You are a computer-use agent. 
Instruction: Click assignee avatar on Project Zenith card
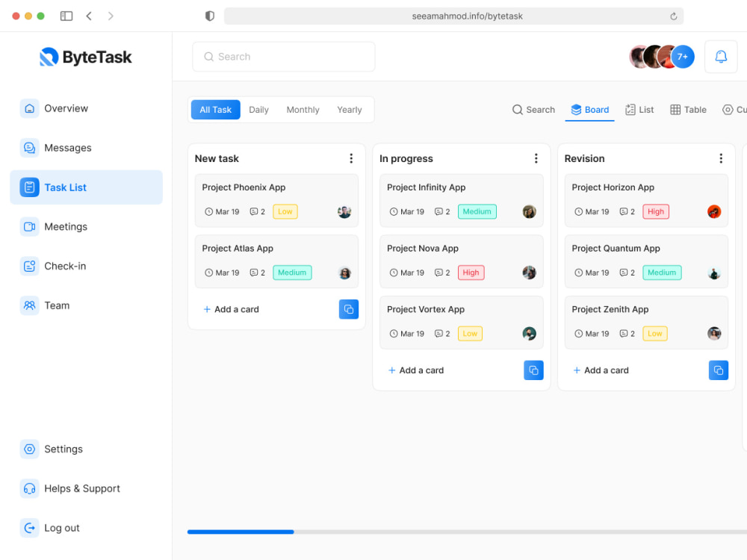(714, 333)
